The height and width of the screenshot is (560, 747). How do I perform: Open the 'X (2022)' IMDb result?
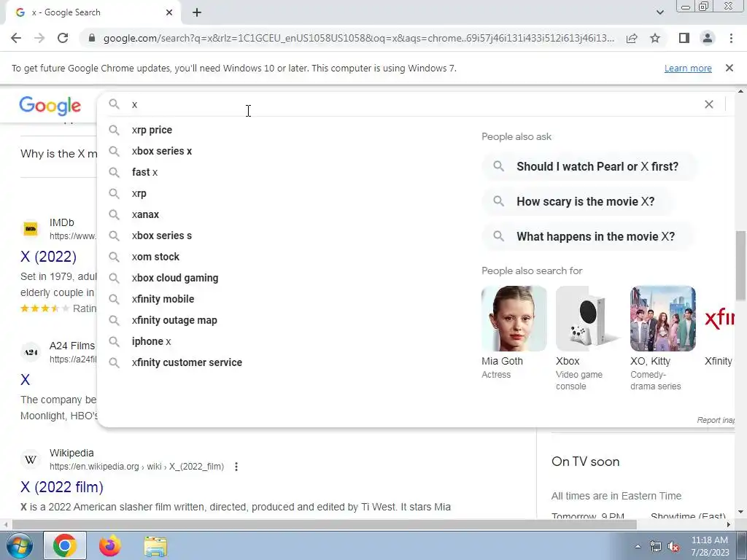tap(49, 257)
